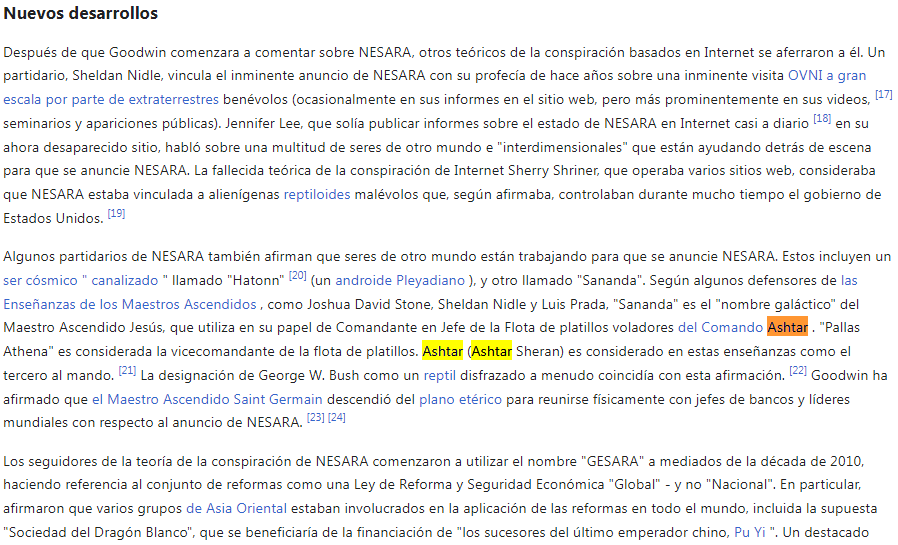Follow the 'plano etérico' link
Viewport: 898px width, 545px height.
click(460, 400)
